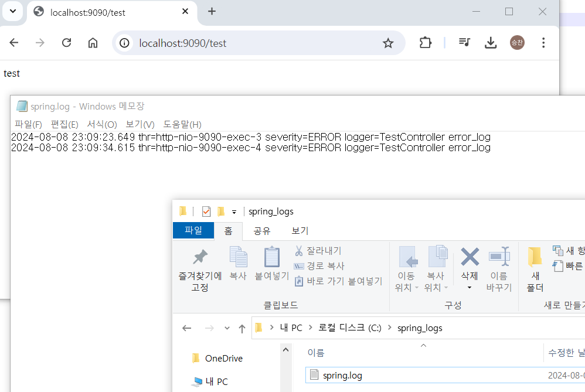Open Chrome Downloads from toolbar icon
Image resolution: width=585 pixels, height=392 pixels.
[x=491, y=43]
